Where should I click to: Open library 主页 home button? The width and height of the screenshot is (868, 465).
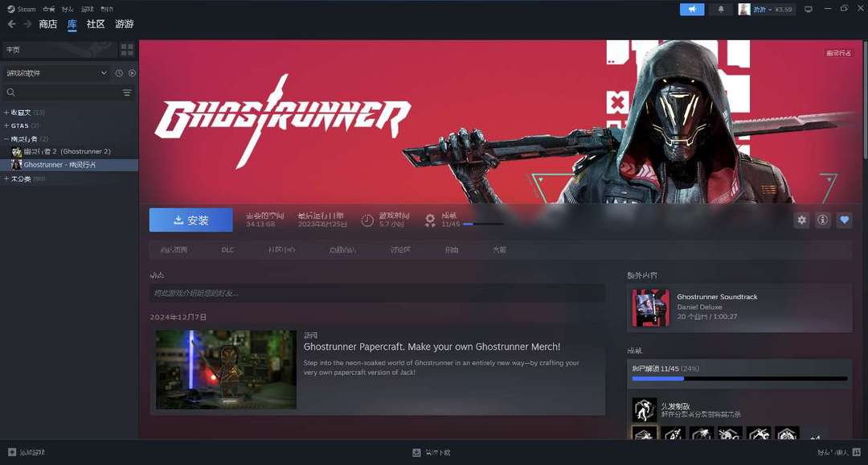click(59, 49)
